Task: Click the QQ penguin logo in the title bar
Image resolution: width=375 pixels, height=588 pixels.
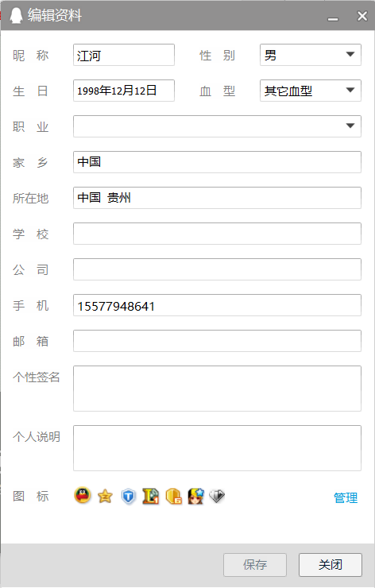Action: click(16, 15)
